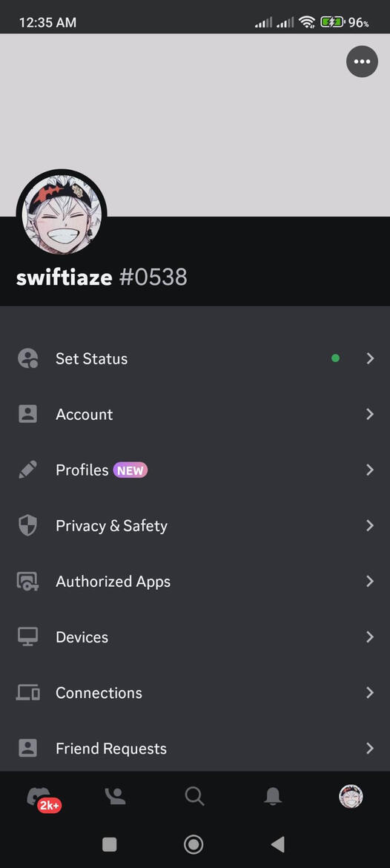
Task: Open the friends tab icon
Action: (x=115, y=797)
